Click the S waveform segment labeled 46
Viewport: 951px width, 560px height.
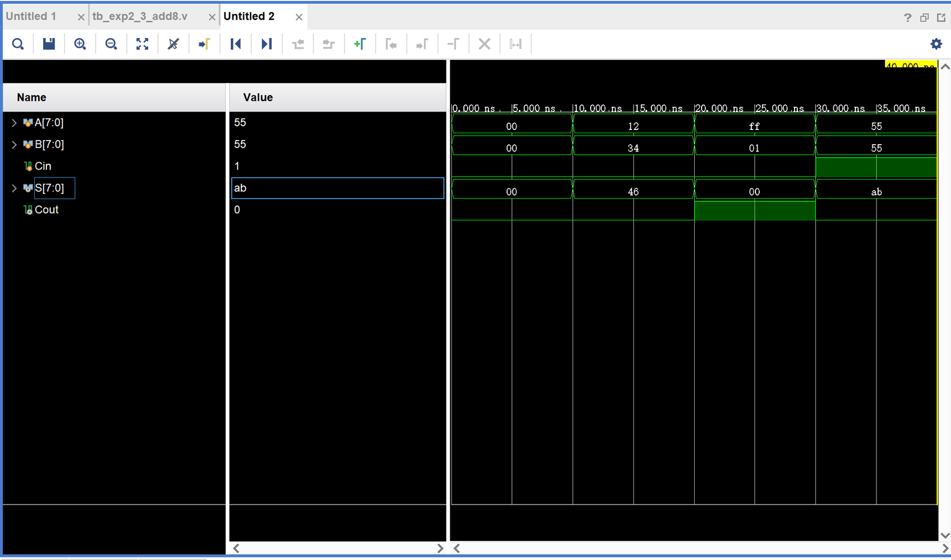tap(633, 190)
